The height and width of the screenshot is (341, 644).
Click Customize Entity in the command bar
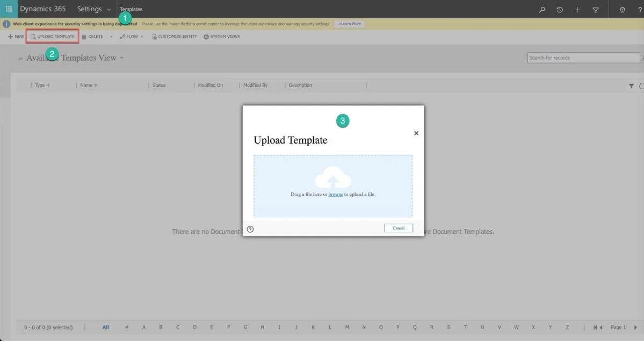tap(175, 37)
